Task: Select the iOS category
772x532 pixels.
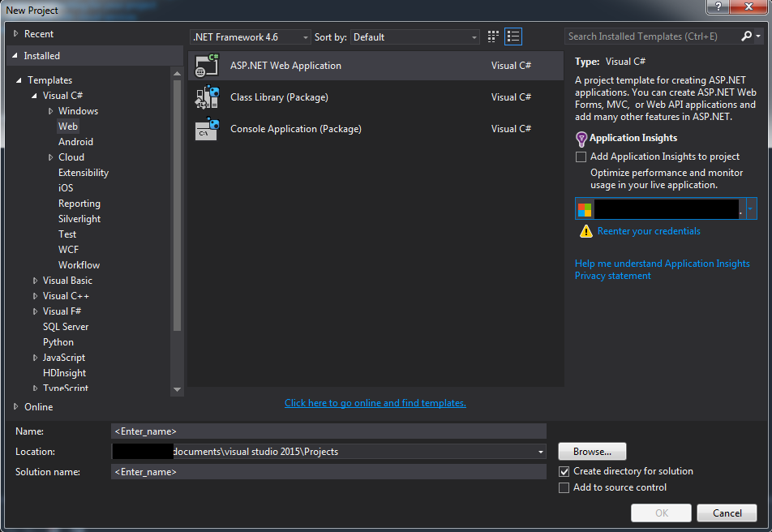Action: [66, 187]
